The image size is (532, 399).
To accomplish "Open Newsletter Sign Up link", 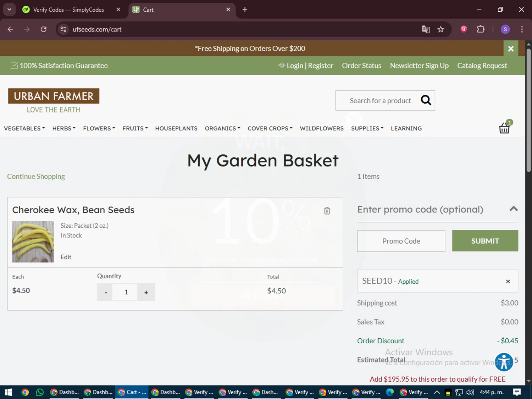I will [x=419, y=66].
